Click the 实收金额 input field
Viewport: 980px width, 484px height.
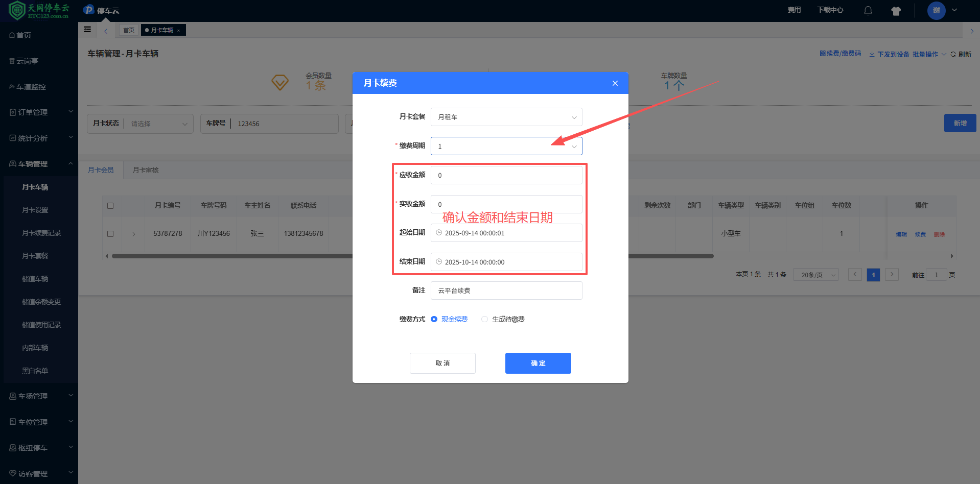coord(506,204)
